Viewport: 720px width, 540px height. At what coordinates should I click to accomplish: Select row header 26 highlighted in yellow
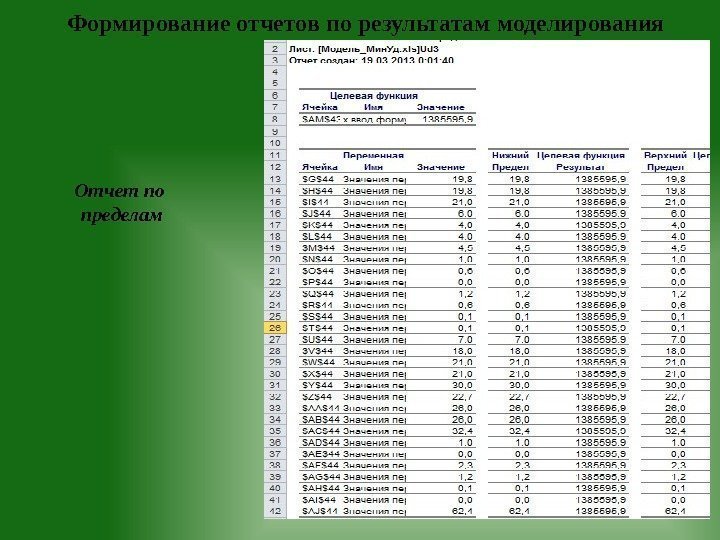tap(275, 328)
